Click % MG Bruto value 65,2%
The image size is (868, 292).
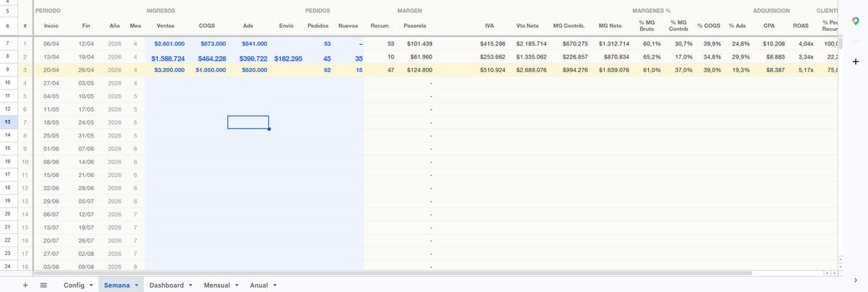coord(651,57)
